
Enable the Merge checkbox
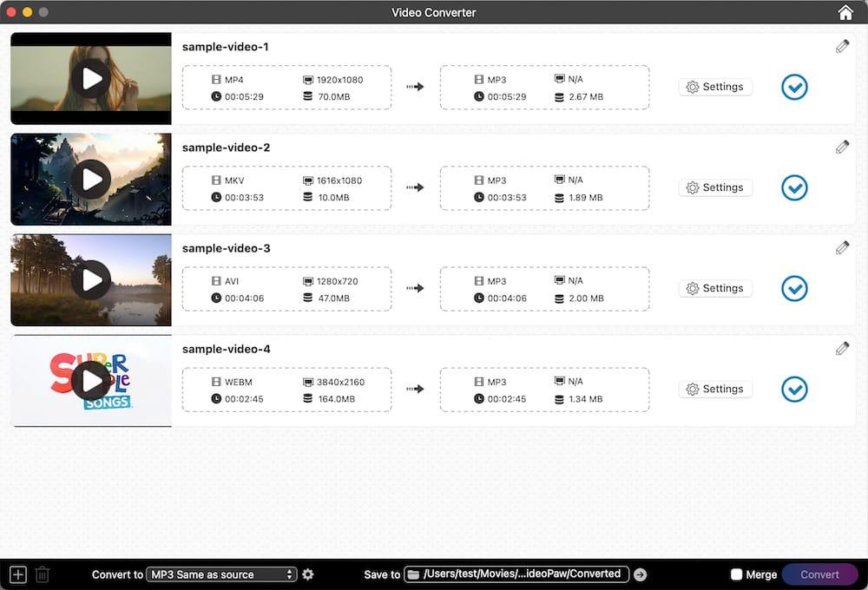(x=736, y=574)
